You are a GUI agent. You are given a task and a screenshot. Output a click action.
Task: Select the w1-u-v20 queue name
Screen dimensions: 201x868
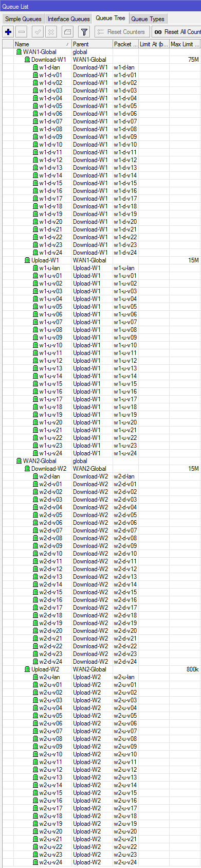(51, 422)
